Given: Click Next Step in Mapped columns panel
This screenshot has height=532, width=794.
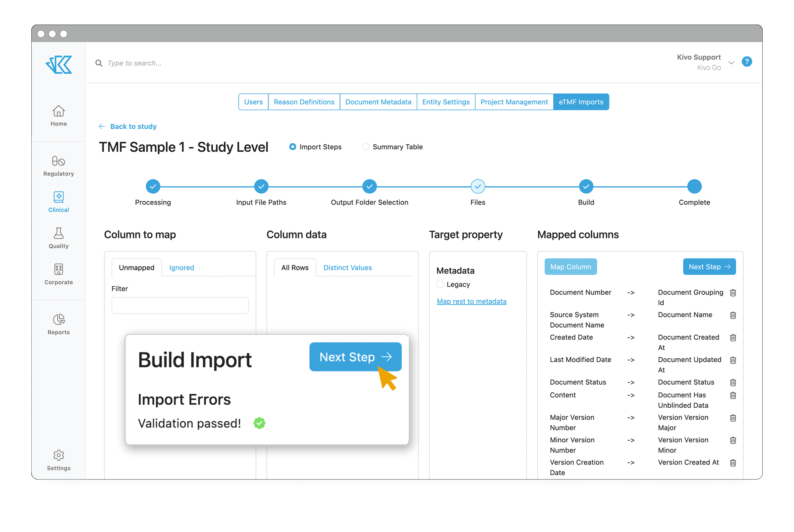Looking at the screenshot, I should pyautogui.click(x=709, y=267).
